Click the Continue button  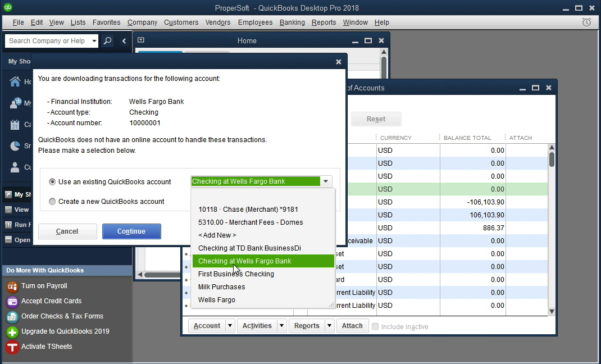click(131, 231)
